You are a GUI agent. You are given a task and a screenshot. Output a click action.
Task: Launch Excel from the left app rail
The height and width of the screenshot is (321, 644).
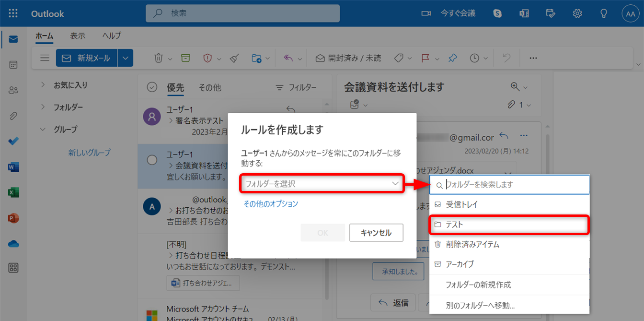pyautogui.click(x=13, y=192)
